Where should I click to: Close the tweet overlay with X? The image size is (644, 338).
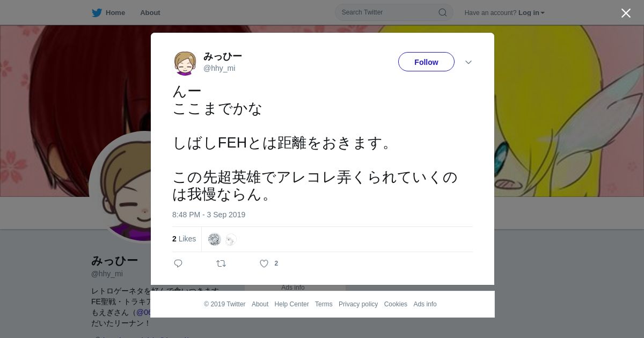click(626, 13)
